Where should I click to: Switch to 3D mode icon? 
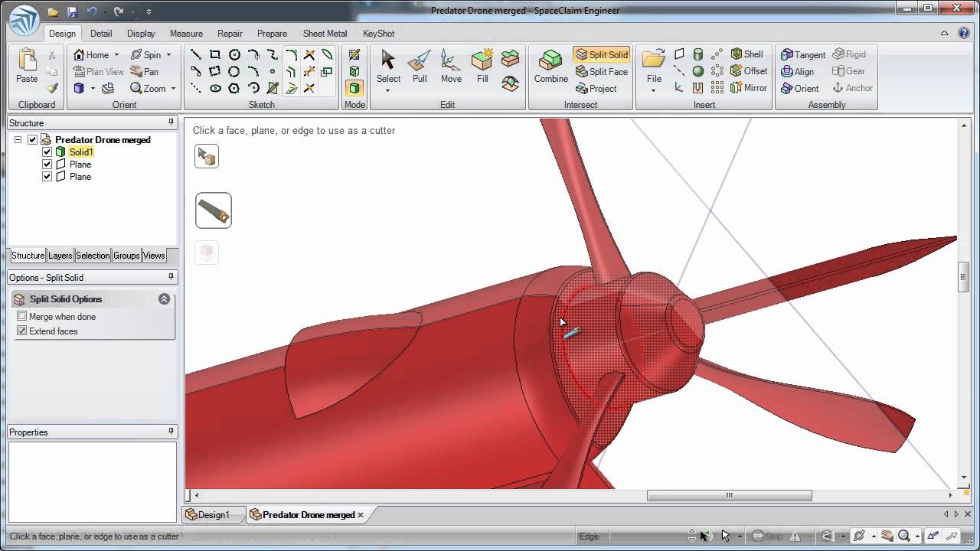pos(354,88)
